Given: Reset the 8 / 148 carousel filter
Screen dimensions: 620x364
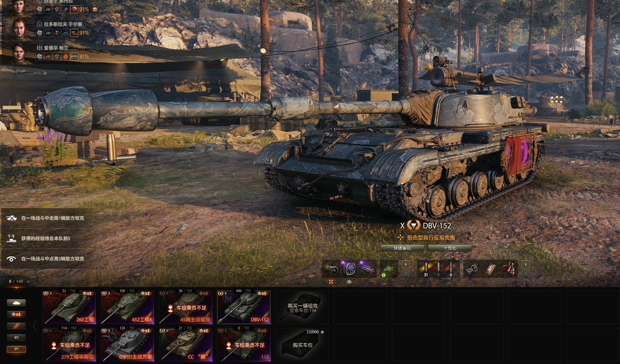Looking at the screenshot, I should (28, 281).
